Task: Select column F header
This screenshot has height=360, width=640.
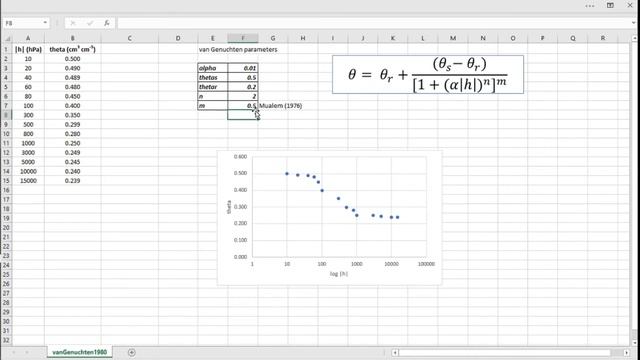Action: [x=243, y=38]
